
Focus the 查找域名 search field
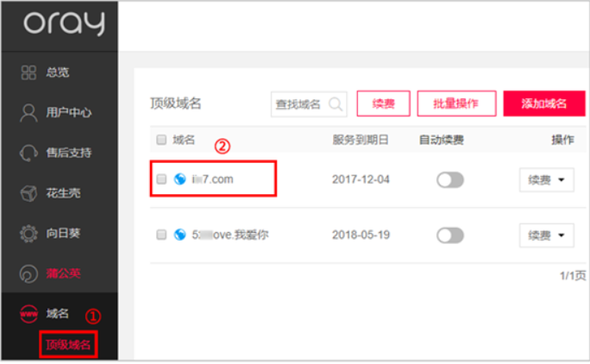click(309, 104)
